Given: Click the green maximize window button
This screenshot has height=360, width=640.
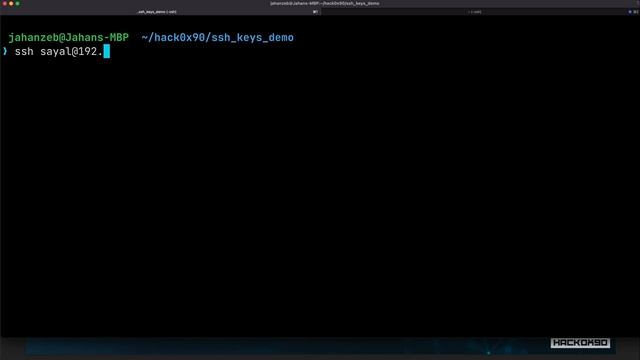Looking at the screenshot, I should click(x=17, y=3).
